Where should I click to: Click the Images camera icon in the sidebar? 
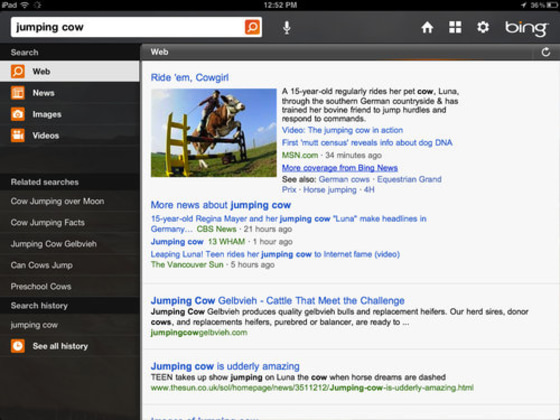[x=18, y=114]
